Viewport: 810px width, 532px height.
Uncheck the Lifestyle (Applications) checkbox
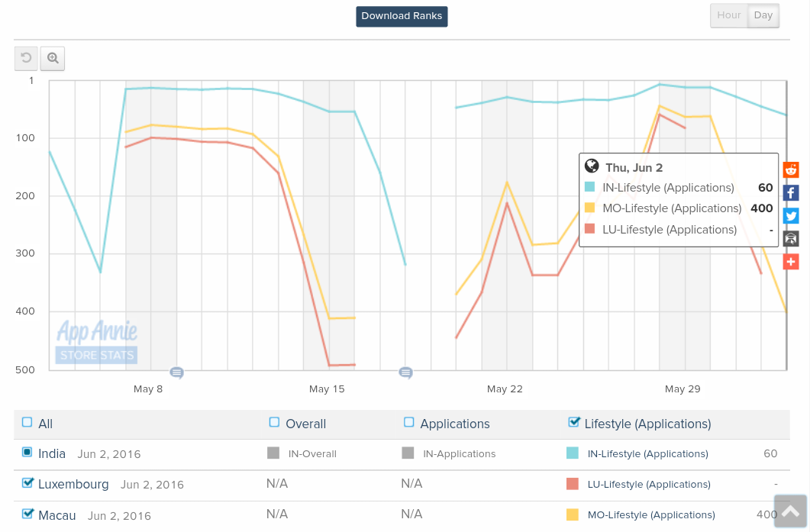[x=574, y=422]
